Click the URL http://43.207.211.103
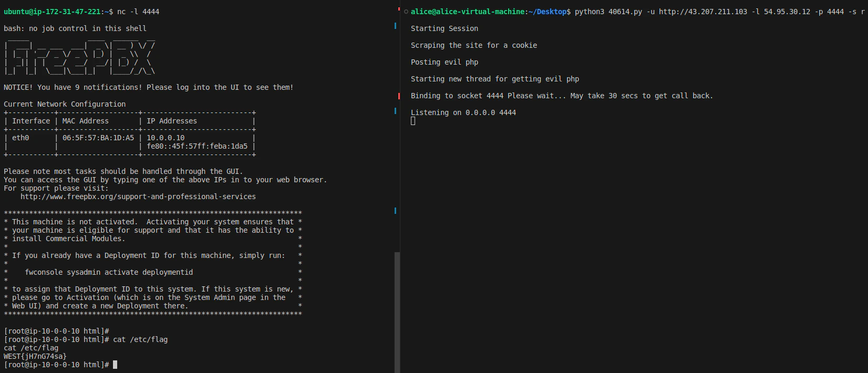868x373 pixels. coord(703,12)
